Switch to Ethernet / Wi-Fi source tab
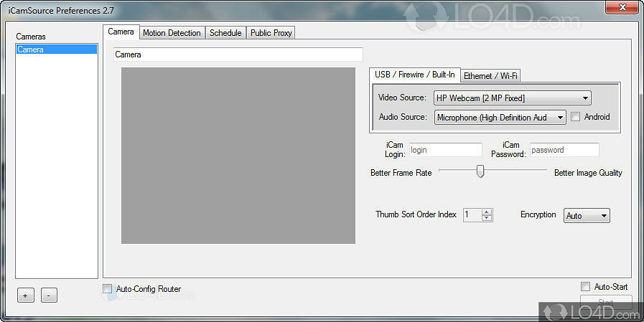Viewport: 644px width, 322px height. pyautogui.click(x=490, y=76)
